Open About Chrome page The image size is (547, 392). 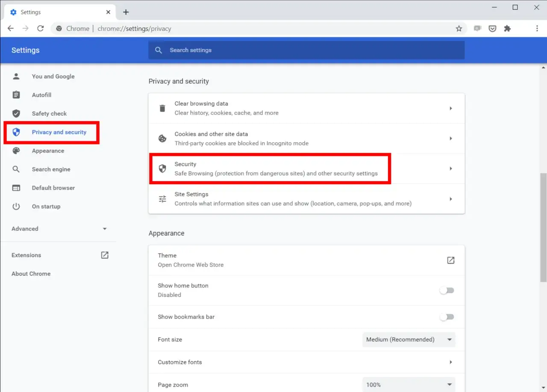pyautogui.click(x=31, y=274)
